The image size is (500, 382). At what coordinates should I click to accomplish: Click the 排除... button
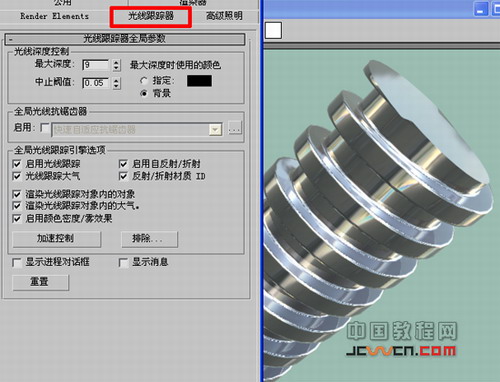pyautogui.click(x=149, y=239)
